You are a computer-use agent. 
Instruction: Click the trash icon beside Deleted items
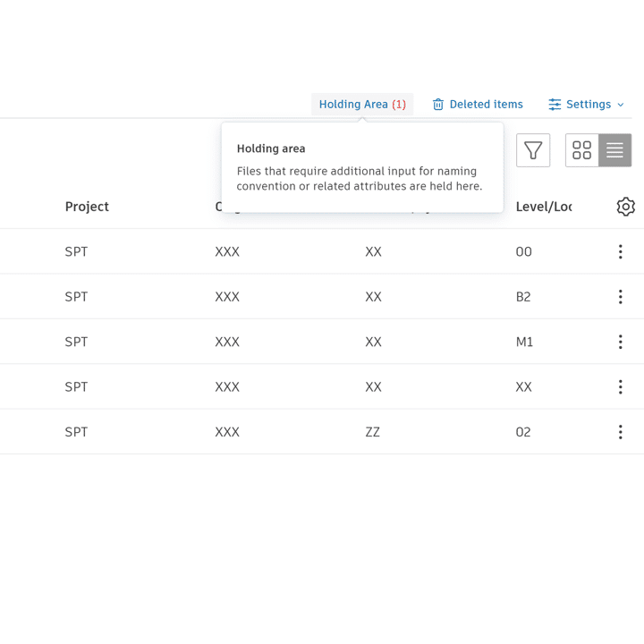pyautogui.click(x=437, y=105)
